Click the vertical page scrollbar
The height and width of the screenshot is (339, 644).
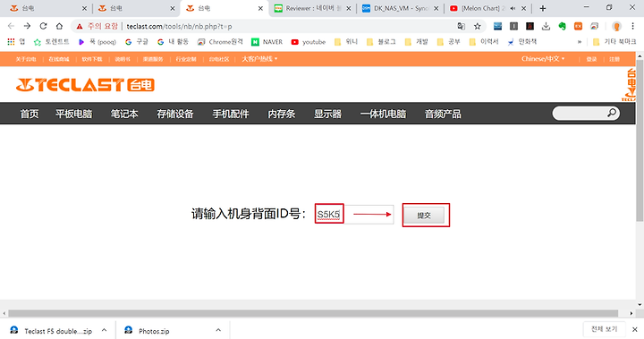(x=640, y=140)
